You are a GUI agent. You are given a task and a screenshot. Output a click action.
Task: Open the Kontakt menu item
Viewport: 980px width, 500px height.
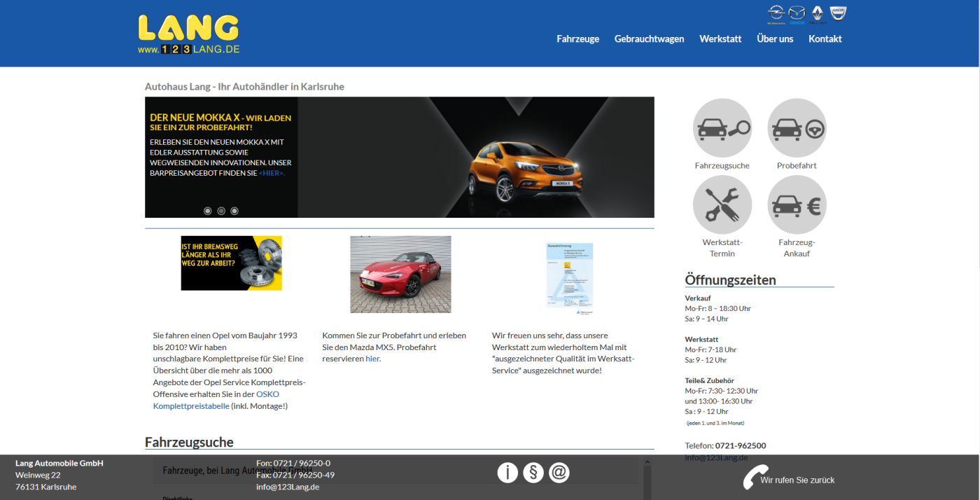tap(825, 39)
